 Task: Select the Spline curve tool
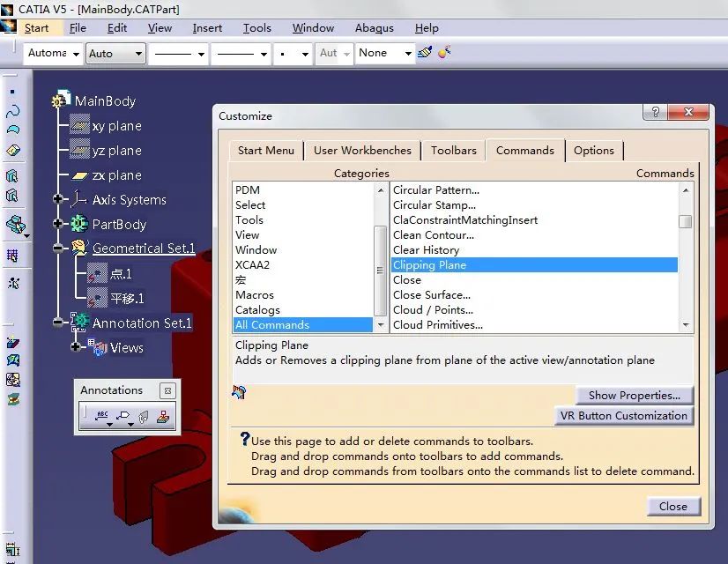(x=13, y=111)
